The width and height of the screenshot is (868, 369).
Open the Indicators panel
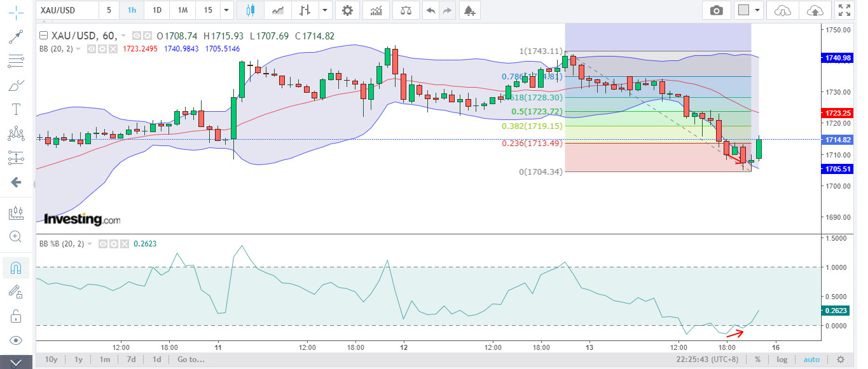[376, 10]
